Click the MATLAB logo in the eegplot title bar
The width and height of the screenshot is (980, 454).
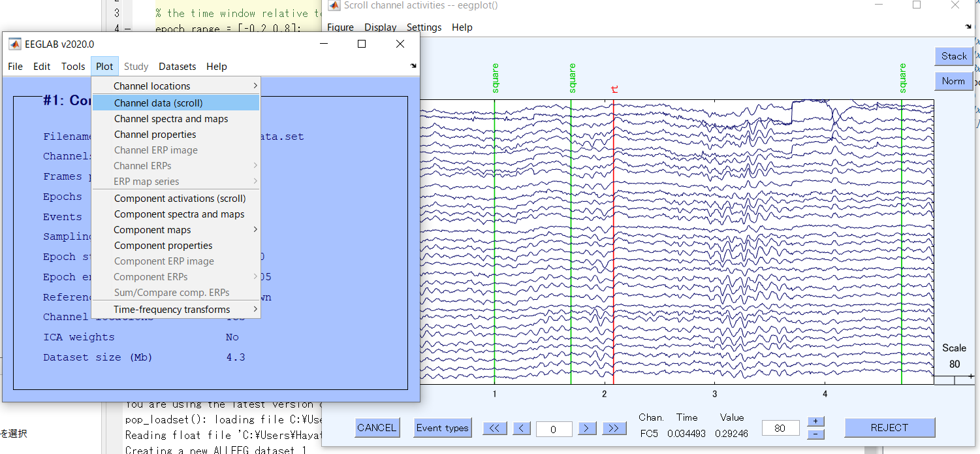[x=333, y=5]
